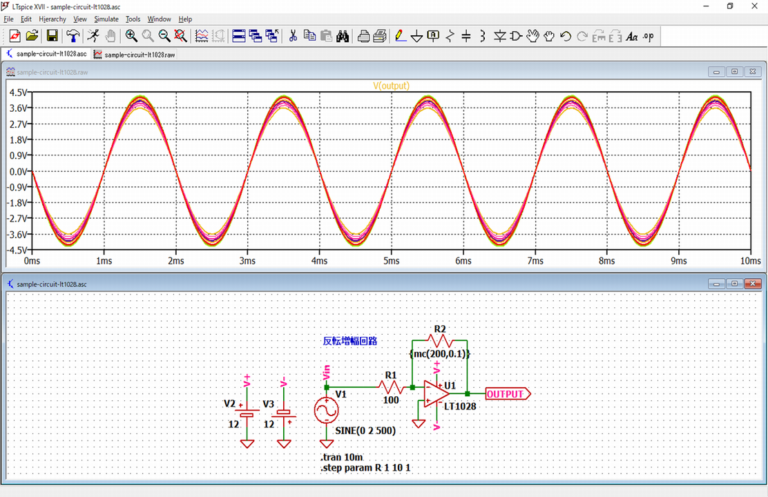Click the Run simulation icon

pos(92,36)
